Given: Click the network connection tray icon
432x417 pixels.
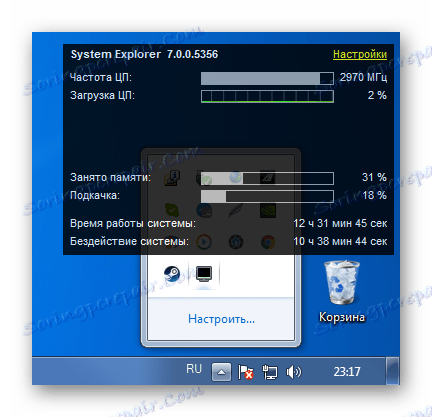Looking at the screenshot, I should pos(270,372).
